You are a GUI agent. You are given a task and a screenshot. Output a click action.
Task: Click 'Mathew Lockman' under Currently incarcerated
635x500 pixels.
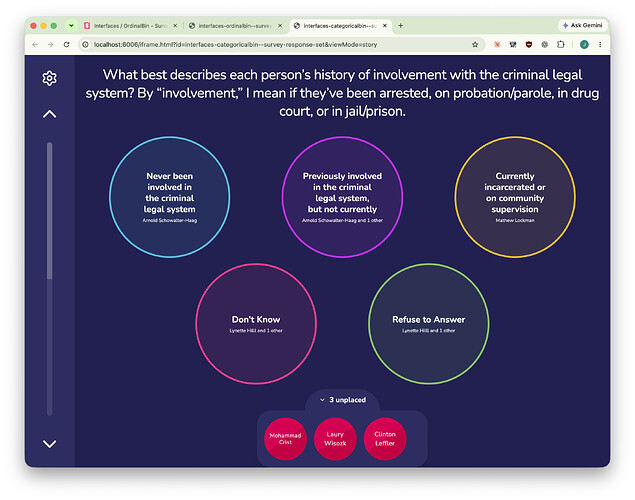(515, 220)
